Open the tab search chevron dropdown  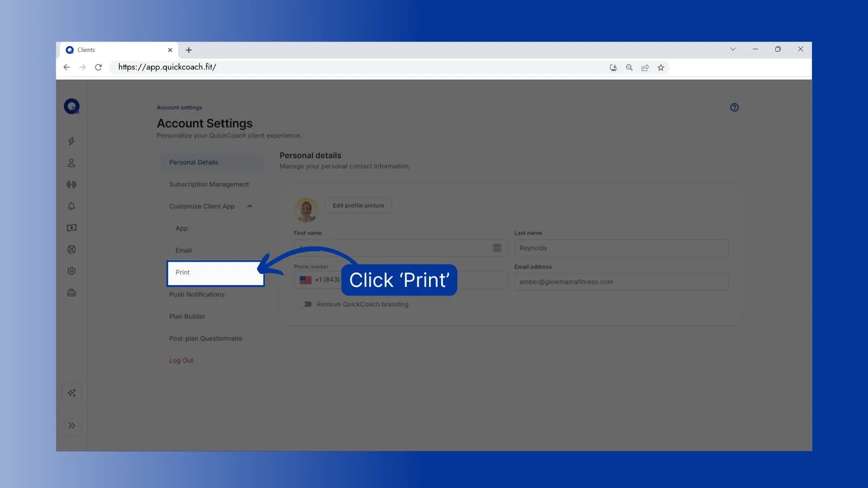[x=733, y=49]
